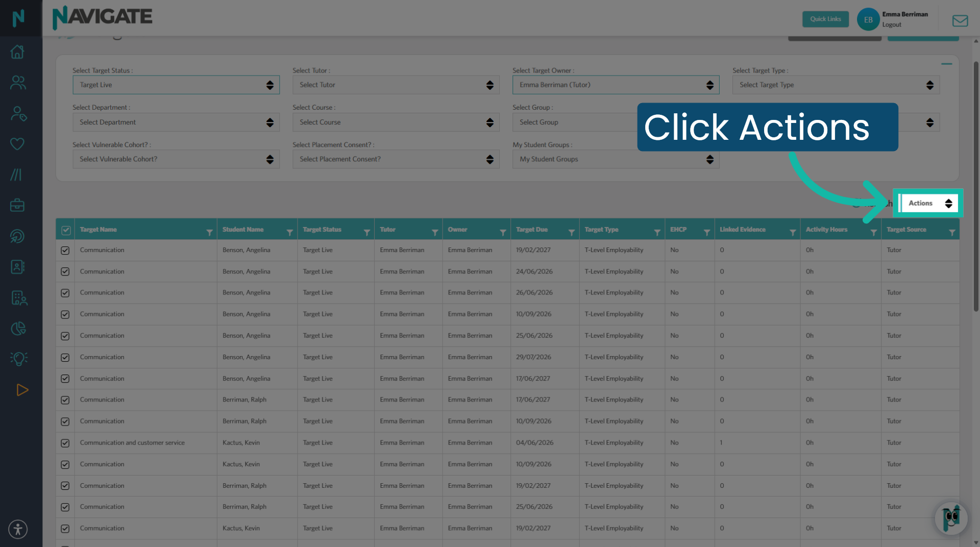Image resolution: width=980 pixels, height=547 pixels.
Task: Open the play arrow sidebar icon
Action: coord(22,390)
